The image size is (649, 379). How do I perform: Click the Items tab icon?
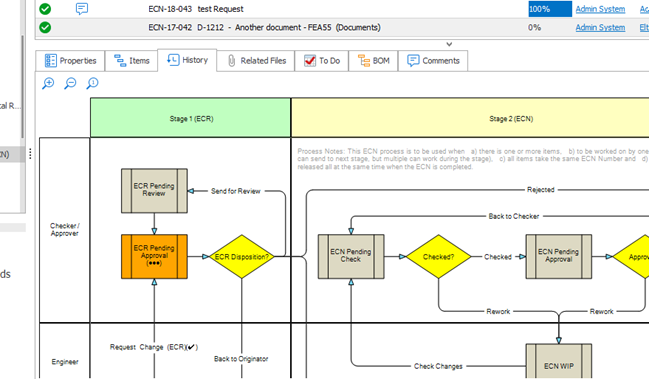click(x=120, y=61)
